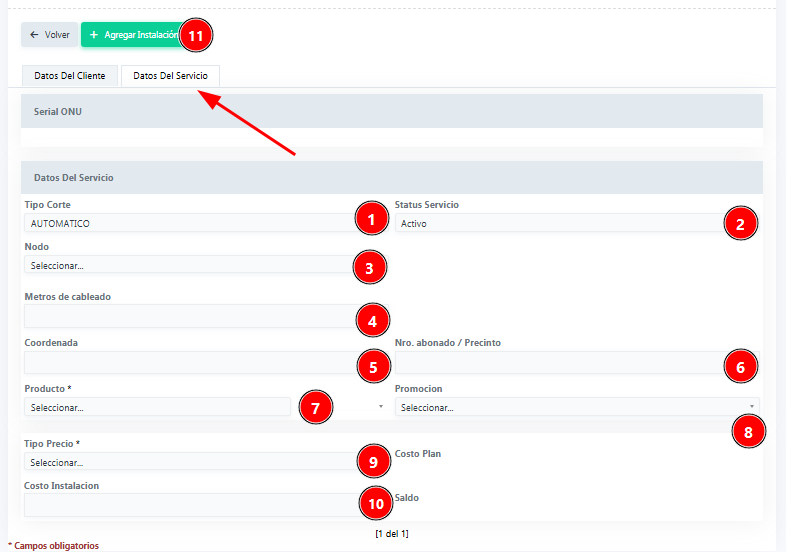Click the red number 11 marker
786x552 pixels.
point(196,36)
